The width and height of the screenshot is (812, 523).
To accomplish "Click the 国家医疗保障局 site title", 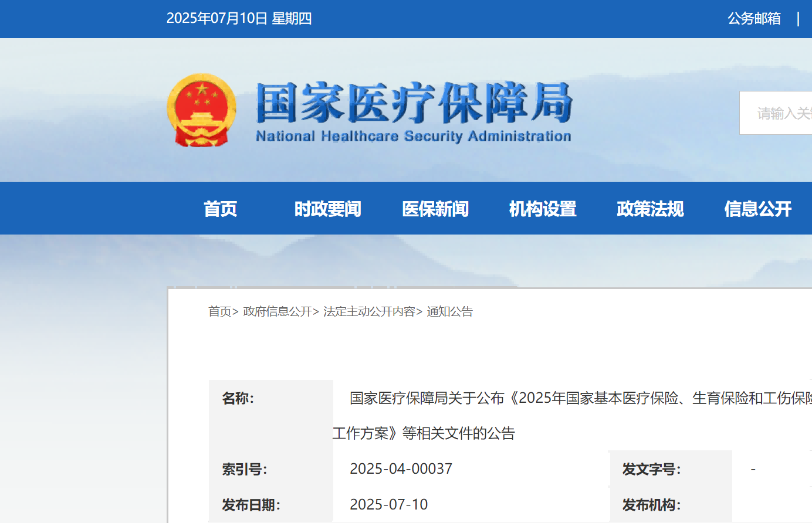I will click(x=414, y=103).
